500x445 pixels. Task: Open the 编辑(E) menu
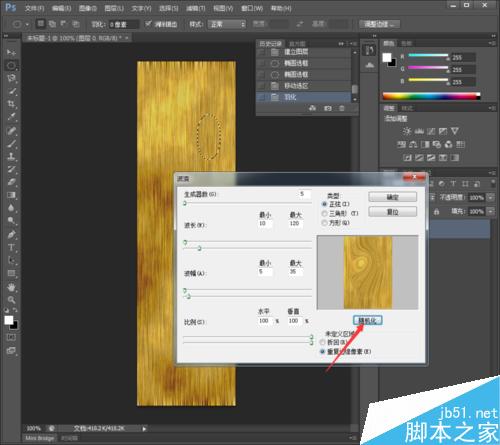[x=61, y=8]
